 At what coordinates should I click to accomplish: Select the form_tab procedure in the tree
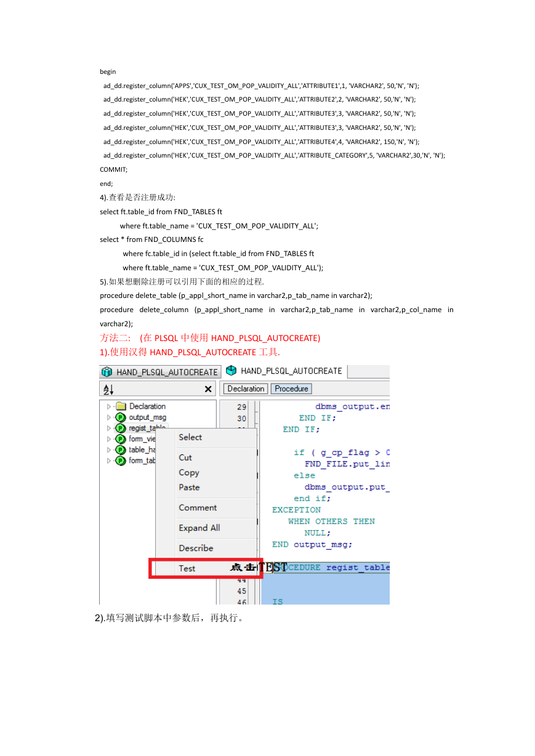142,460
